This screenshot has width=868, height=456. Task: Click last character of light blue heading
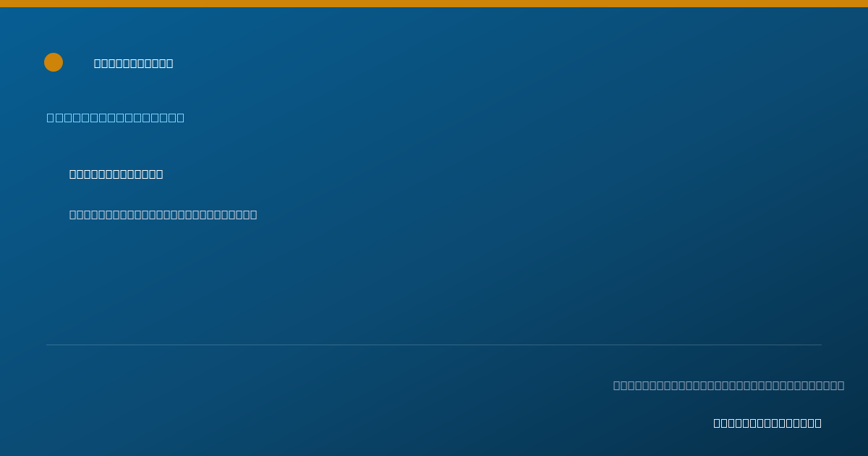click(180, 117)
